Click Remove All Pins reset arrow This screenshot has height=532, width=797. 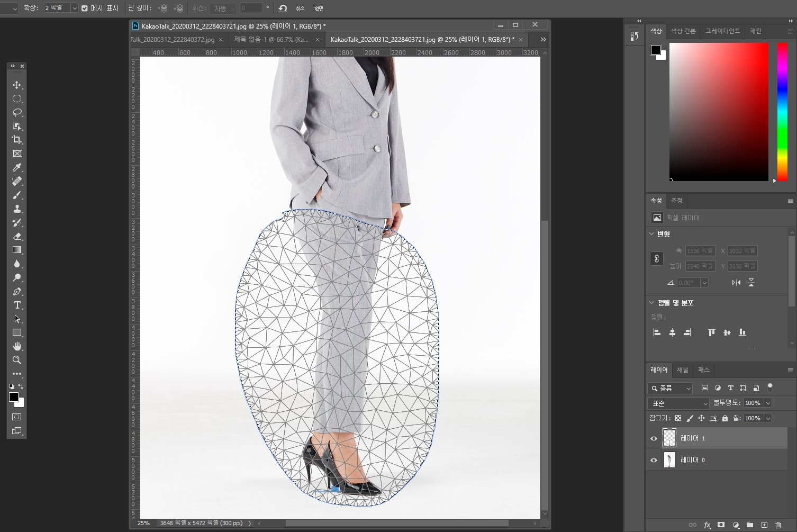(x=283, y=8)
